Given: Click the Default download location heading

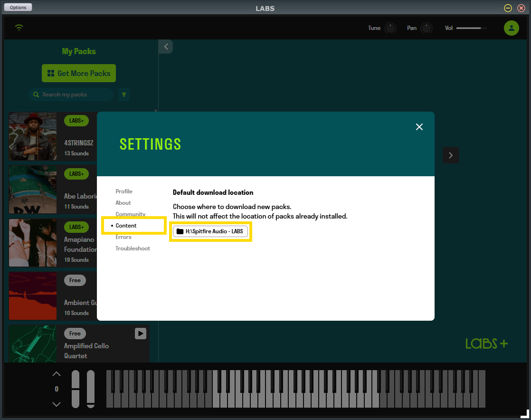Looking at the screenshot, I should click(213, 192).
